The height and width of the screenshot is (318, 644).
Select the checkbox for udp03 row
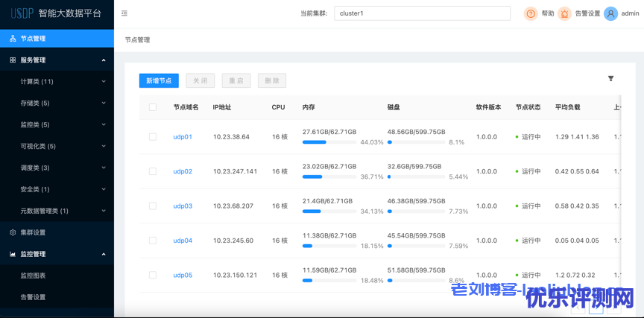point(153,206)
